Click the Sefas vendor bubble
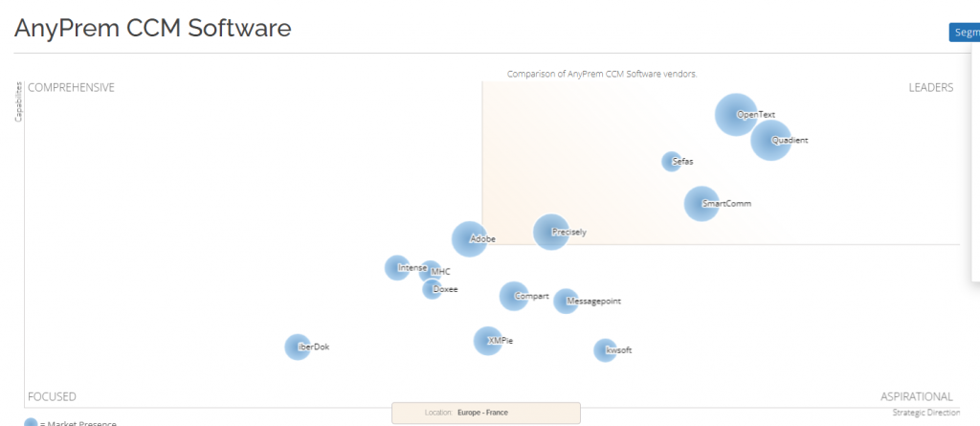Image resolution: width=980 pixels, height=426 pixels. coord(672,161)
